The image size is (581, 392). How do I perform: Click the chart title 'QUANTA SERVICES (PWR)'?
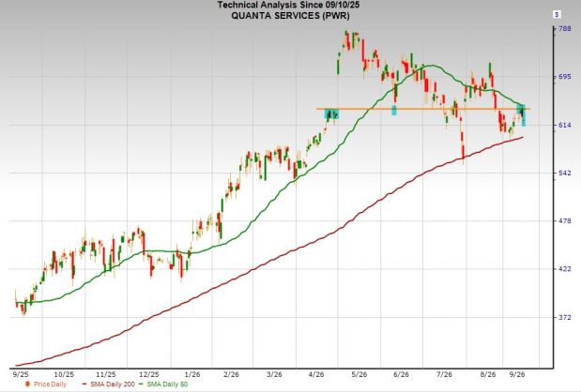tap(290, 16)
